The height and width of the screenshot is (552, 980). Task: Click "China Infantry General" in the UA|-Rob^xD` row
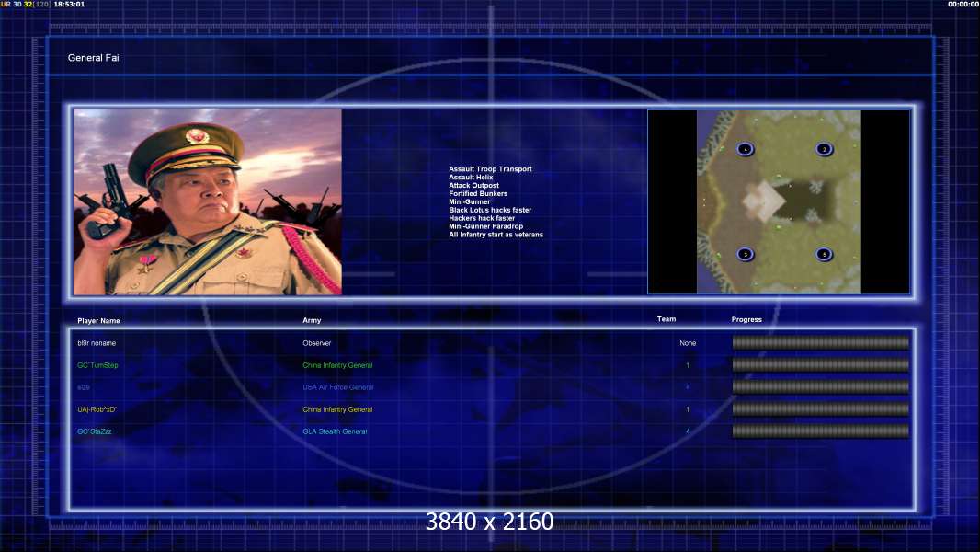point(337,409)
